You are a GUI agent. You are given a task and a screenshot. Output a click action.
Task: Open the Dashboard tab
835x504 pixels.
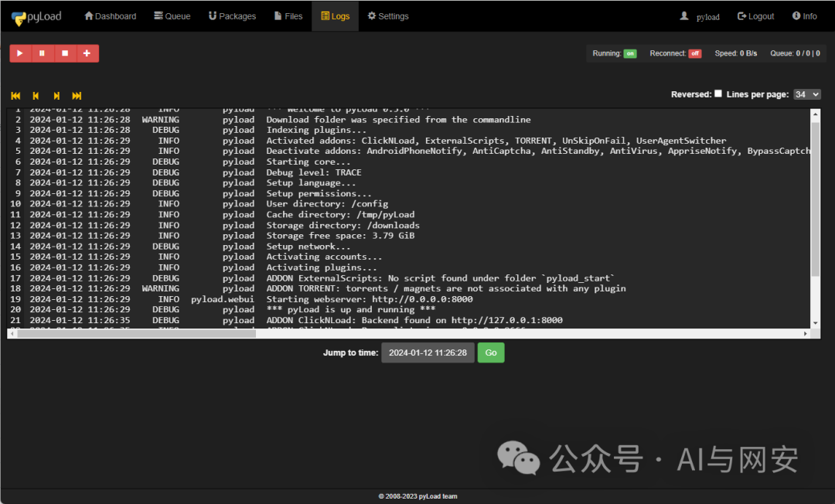111,16
